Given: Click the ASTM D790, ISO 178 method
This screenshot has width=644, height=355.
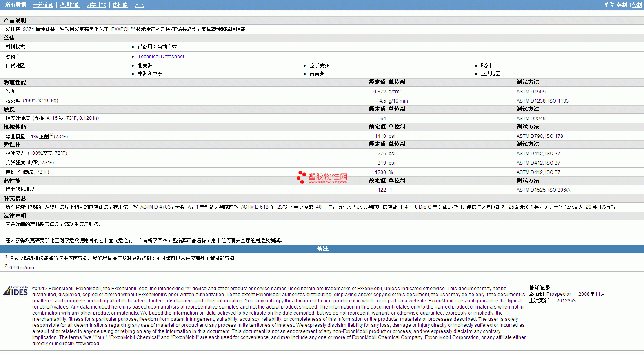Looking at the screenshot, I should 540,136.
